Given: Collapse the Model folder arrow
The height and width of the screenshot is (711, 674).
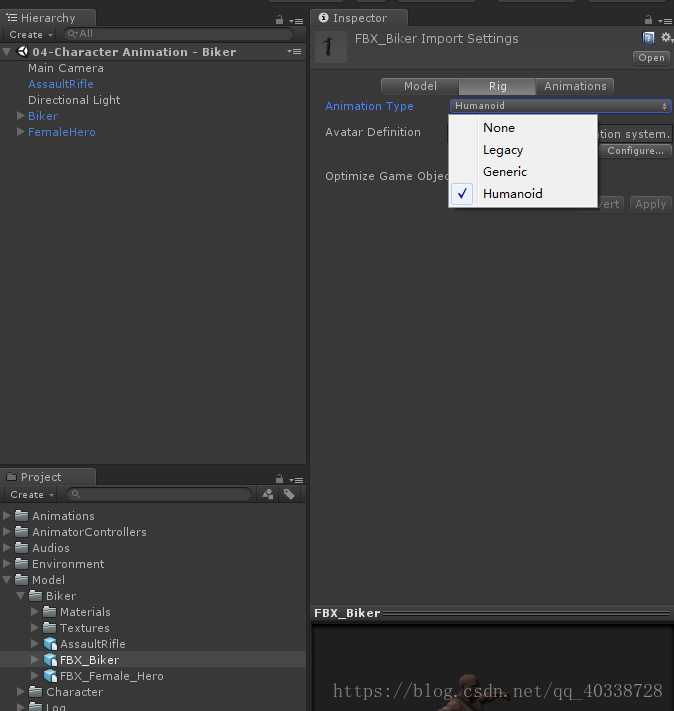Looking at the screenshot, I should coord(6,580).
